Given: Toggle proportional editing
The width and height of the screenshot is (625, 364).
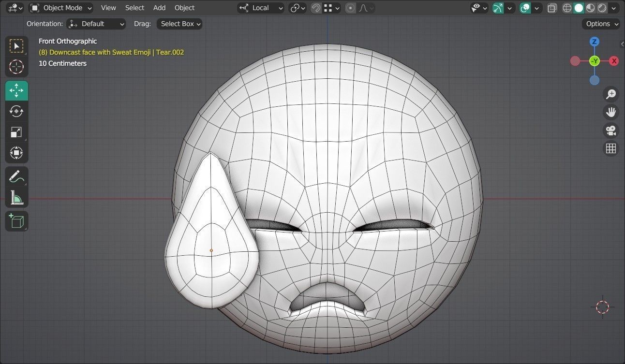Looking at the screenshot, I should [x=351, y=8].
